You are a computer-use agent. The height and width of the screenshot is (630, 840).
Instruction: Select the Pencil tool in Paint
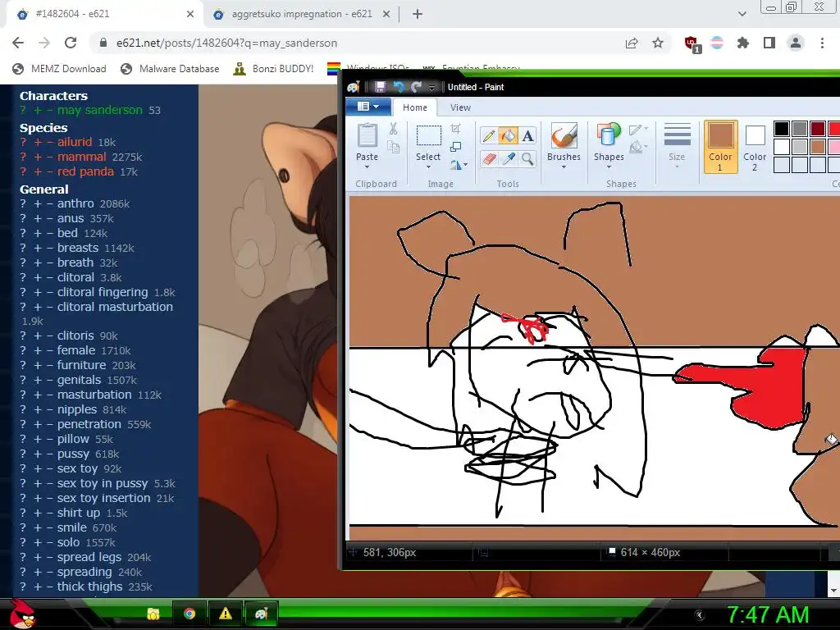[488, 136]
